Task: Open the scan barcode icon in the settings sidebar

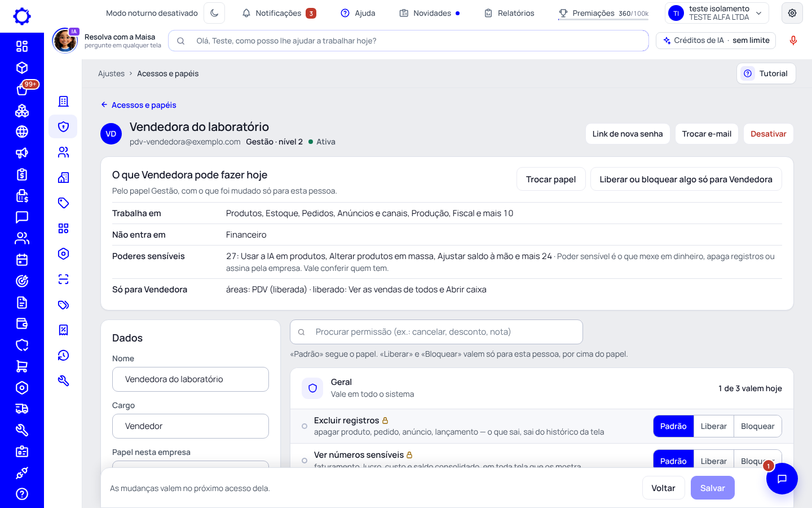Action: point(63,279)
